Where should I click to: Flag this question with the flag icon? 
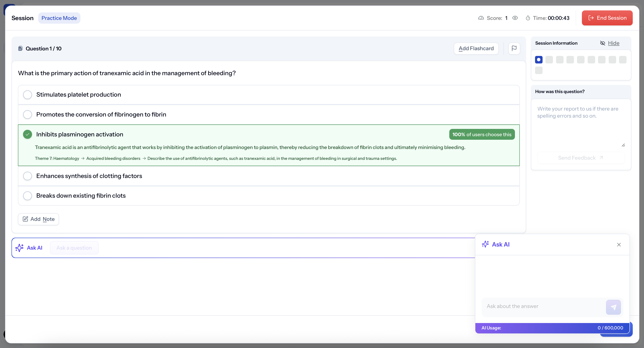pos(514,48)
